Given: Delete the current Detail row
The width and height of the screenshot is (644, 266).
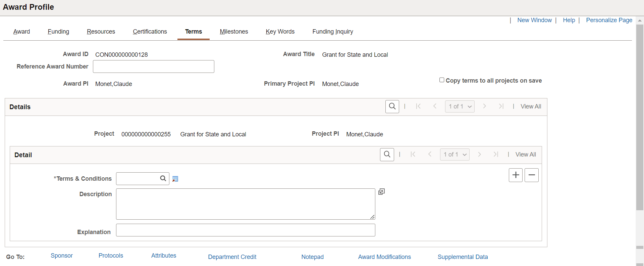Looking at the screenshot, I should [532, 175].
